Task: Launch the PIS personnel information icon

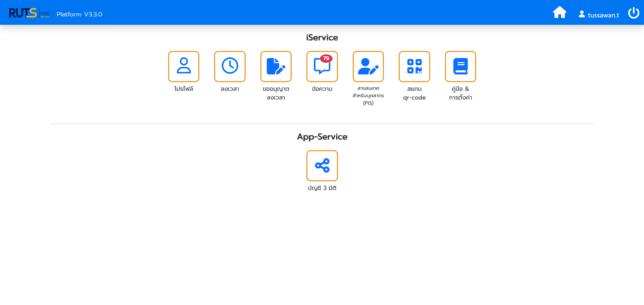Action: (x=368, y=66)
